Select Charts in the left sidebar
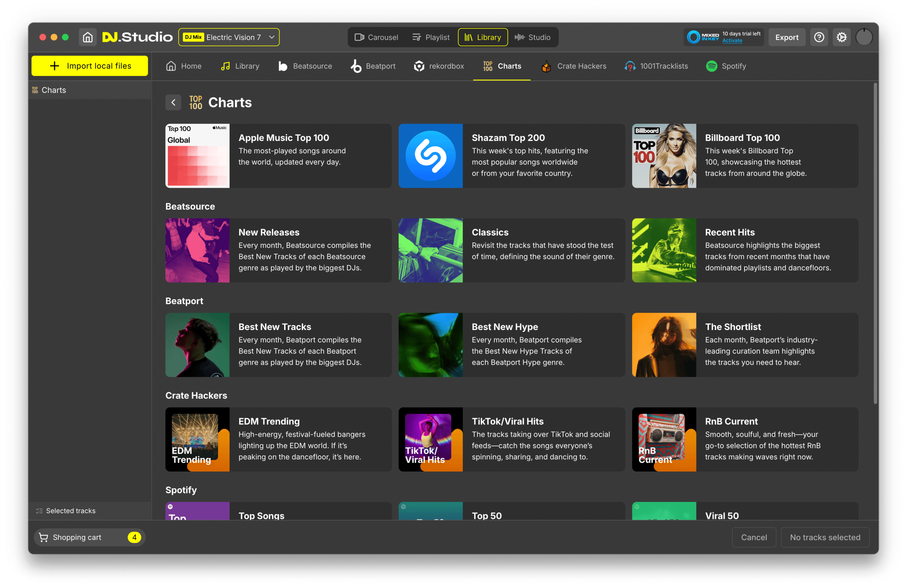This screenshot has width=907, height=588. pos(54,90)
